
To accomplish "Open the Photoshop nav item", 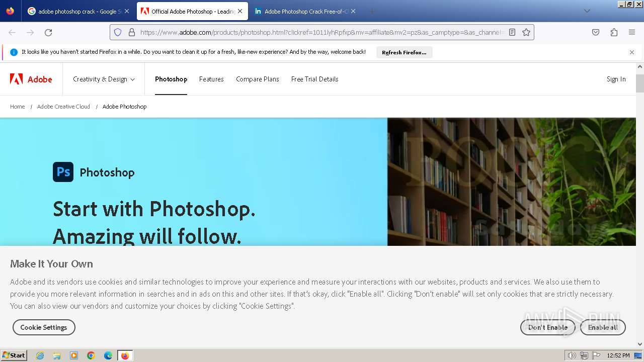I will (x=171, y=79).
